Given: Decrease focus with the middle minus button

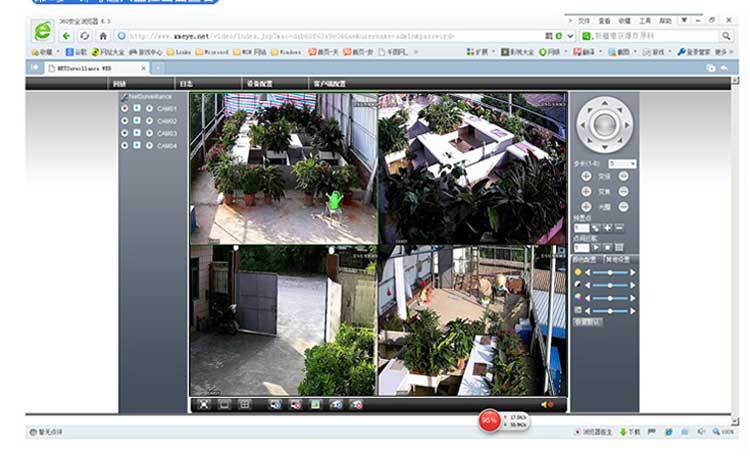Looking at the screenshot, I should [x=623, y=191].
